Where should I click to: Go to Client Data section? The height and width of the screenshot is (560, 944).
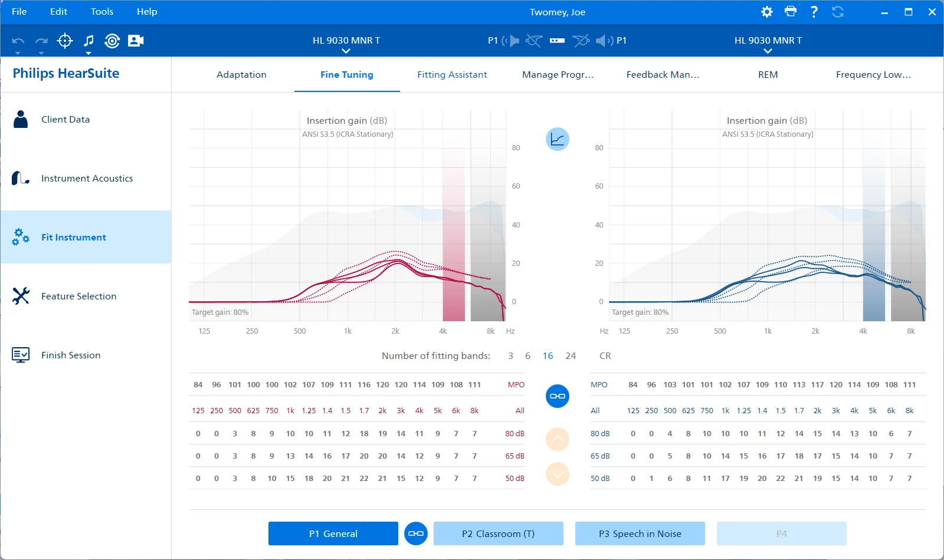point(86,119)
